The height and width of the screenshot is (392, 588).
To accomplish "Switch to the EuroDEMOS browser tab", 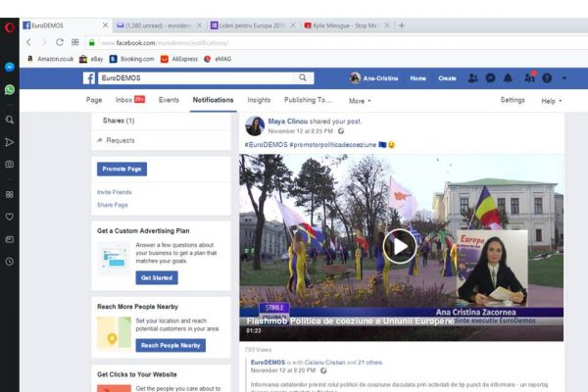I will pos(62,25).
